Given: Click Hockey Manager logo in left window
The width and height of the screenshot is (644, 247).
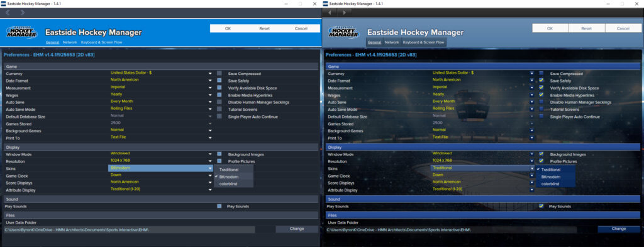Looking at the screenshot, I should coord(21,32).
